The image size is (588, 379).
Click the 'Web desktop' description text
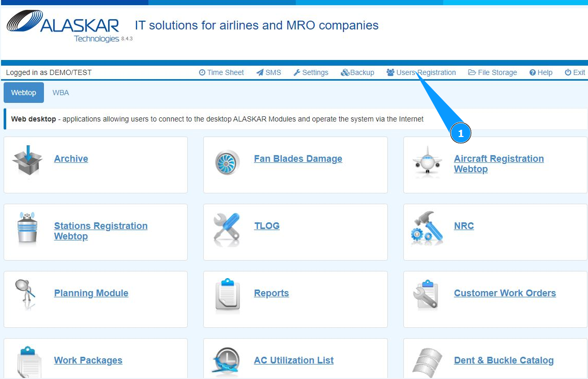[217, 119]
